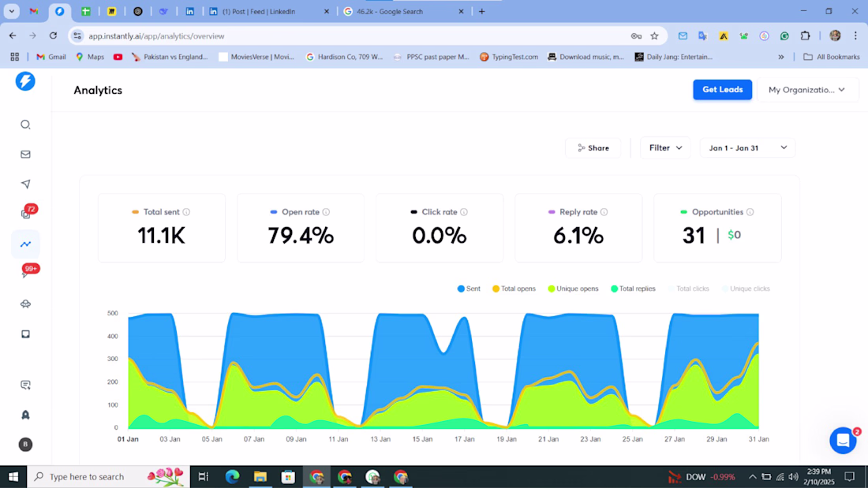Open the Jan 1 - Jan 31 date range dropdown
868x488 pixels.
click(747, 147)
